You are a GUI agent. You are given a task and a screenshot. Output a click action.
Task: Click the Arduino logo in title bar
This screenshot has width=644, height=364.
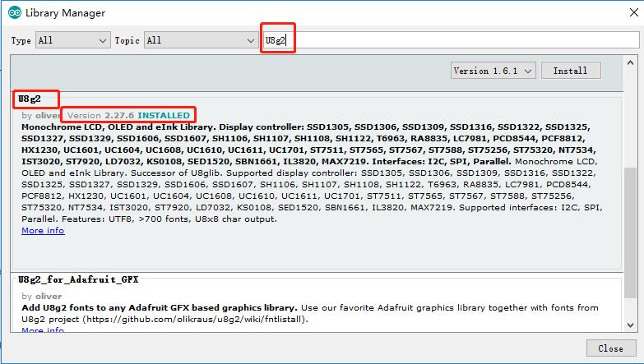(x=14, y=13)
